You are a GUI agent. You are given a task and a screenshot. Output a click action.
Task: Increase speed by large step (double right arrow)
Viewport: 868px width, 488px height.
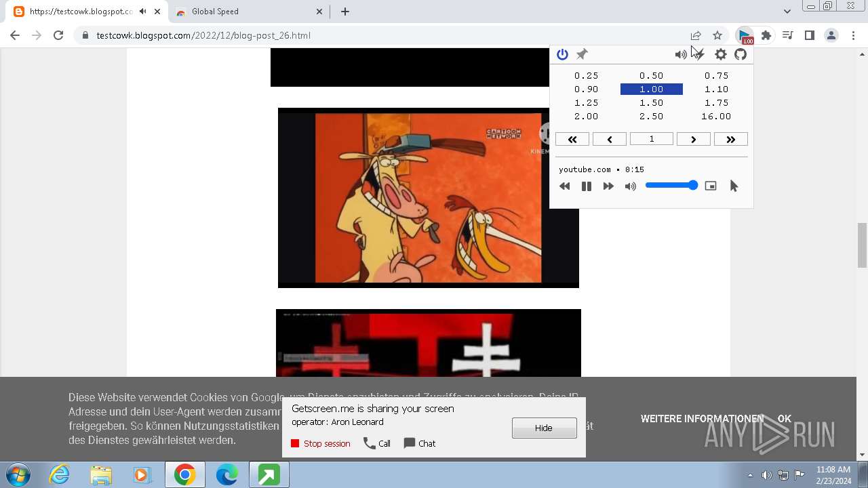(x=730, y=139)
